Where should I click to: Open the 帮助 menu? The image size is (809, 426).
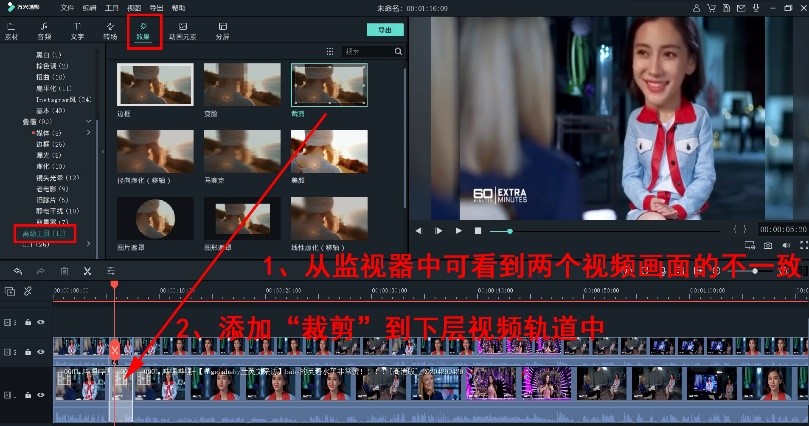tap(178, 8)
